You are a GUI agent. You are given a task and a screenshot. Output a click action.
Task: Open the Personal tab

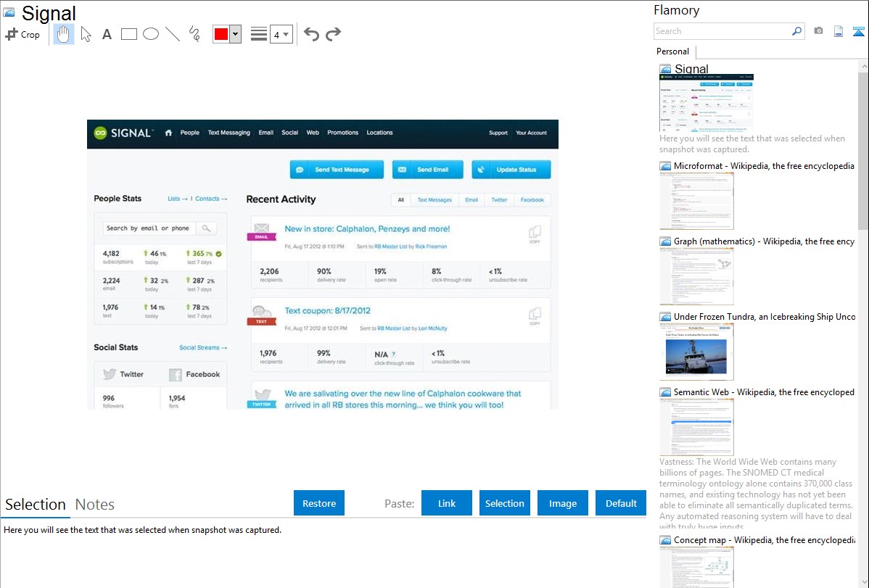tap(673, 51)
